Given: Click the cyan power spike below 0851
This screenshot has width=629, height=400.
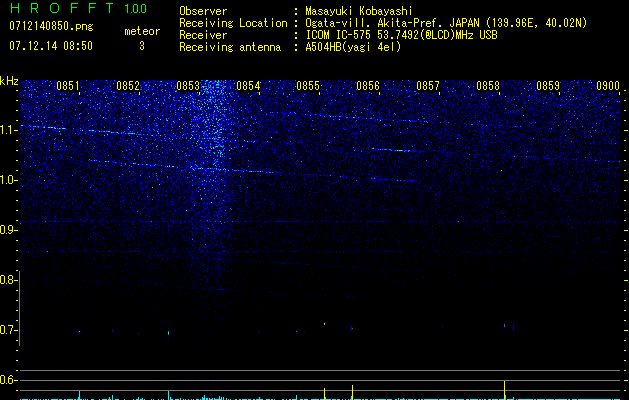Looking at the screenshot, I should [x=79, y=395].
